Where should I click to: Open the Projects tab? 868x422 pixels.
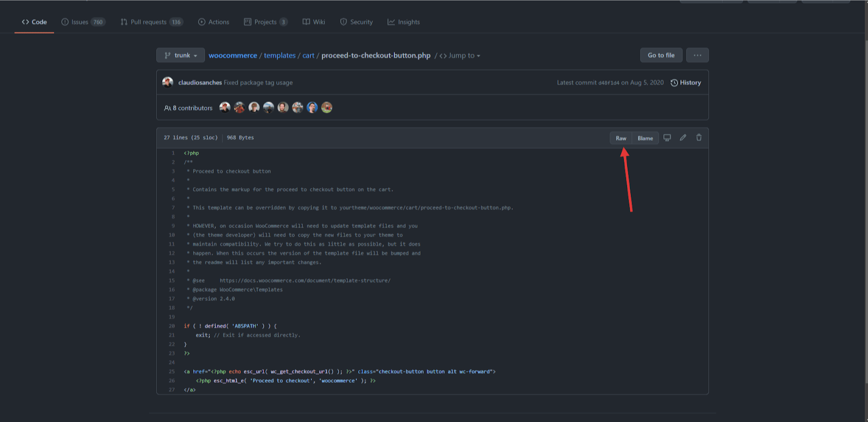coord(266,22)
